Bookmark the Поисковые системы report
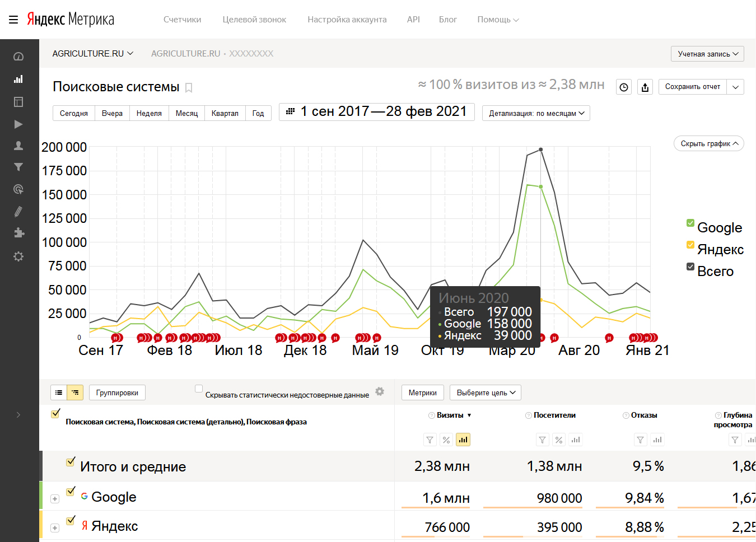This screenshot has height=542, width=756. [189, 88]
